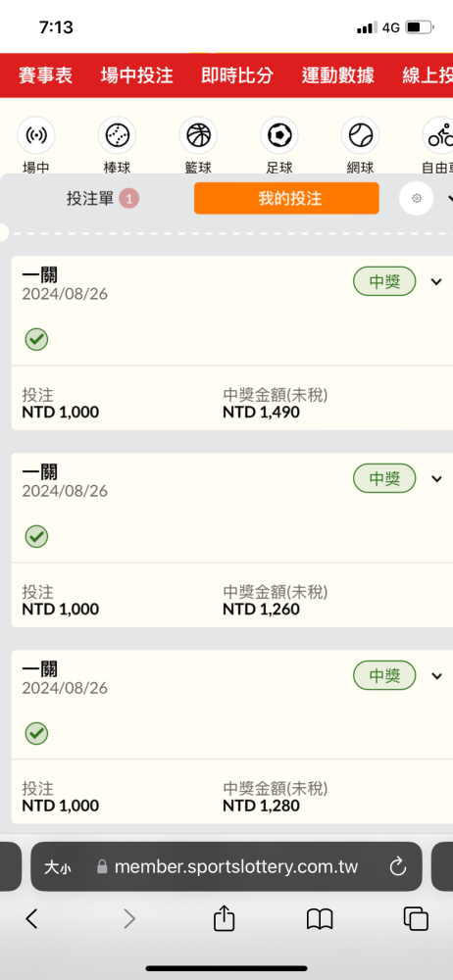453x980 pixels.
Task: Expand second bet with NTD 1,260 winnings
Action: point(436,479)
